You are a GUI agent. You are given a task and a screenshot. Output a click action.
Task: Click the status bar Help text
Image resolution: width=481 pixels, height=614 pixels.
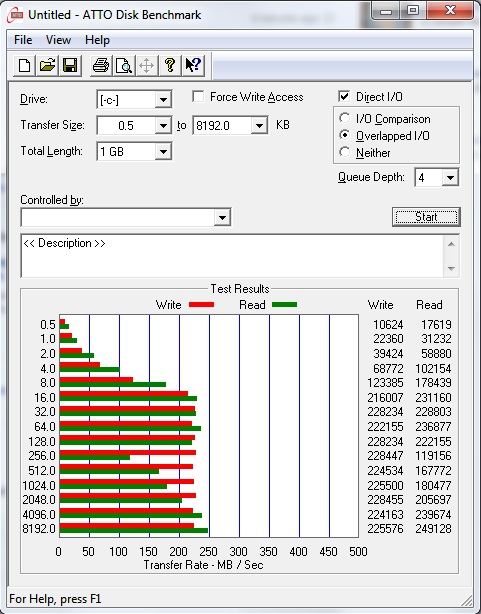[x=55, y=599]
